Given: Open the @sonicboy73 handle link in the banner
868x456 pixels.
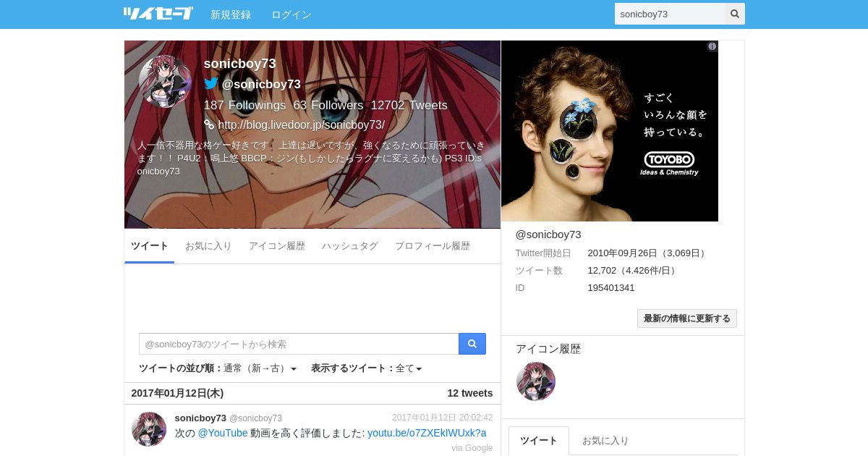Looking at the screenshot, I should 261,85.
